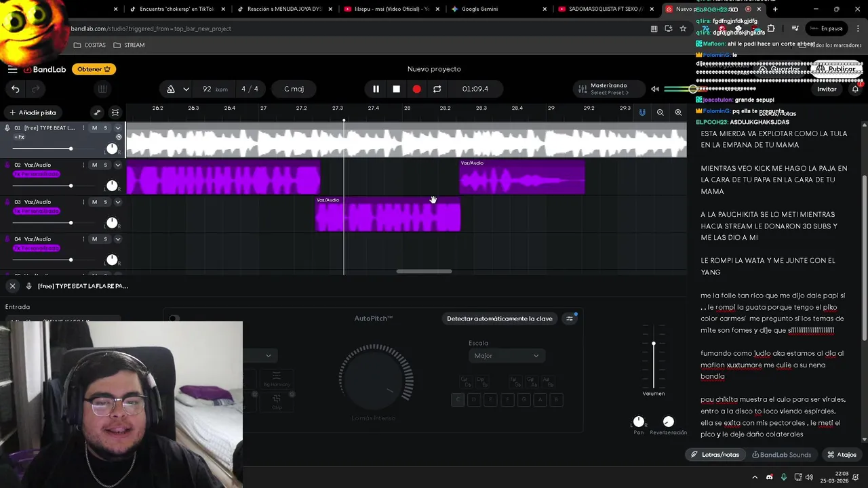The height and width of the screenshot is (488, 868).
Task: Open Atajos shortcuts tab
Action: 842,455
